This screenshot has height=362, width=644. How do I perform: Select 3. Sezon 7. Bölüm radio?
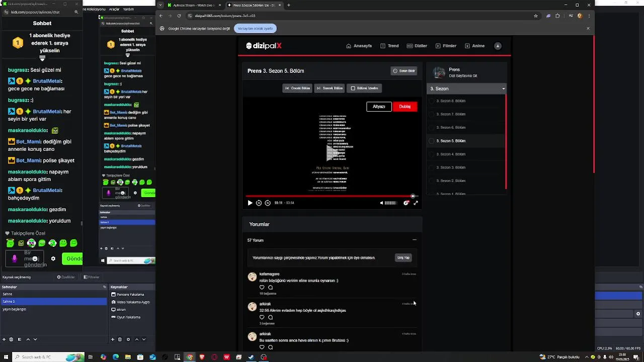click(431, 114)
